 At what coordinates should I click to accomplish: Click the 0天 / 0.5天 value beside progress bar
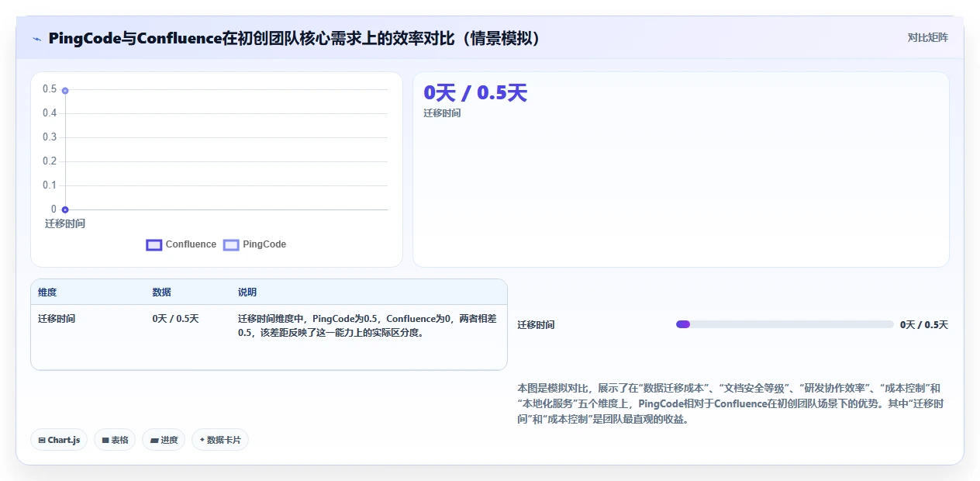[924, 325]
